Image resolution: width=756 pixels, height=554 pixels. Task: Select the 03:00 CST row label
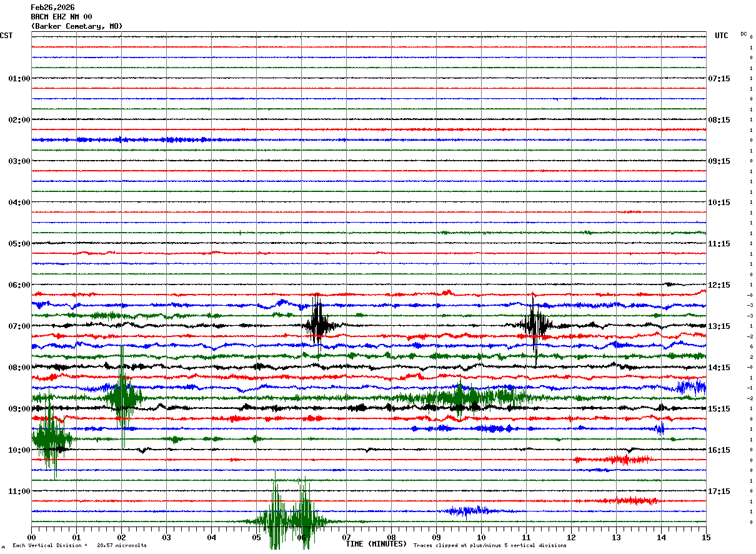(x=19, y=161)
